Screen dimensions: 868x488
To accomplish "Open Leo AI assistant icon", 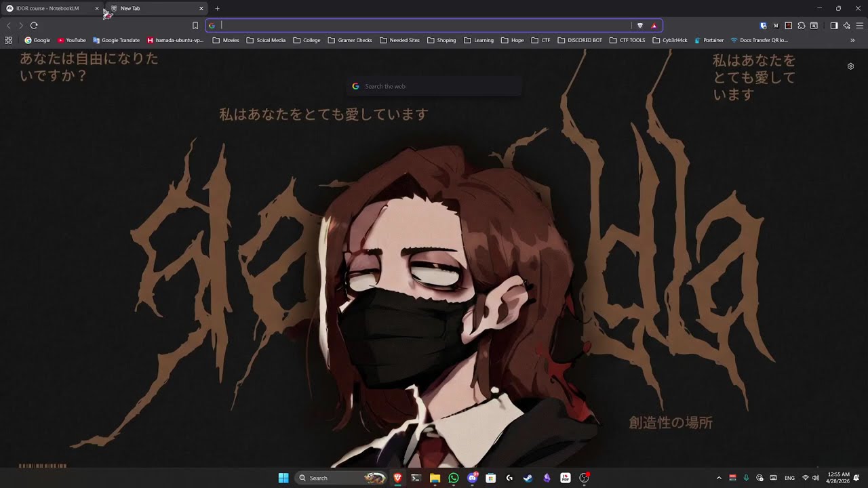I will (847, 26).
